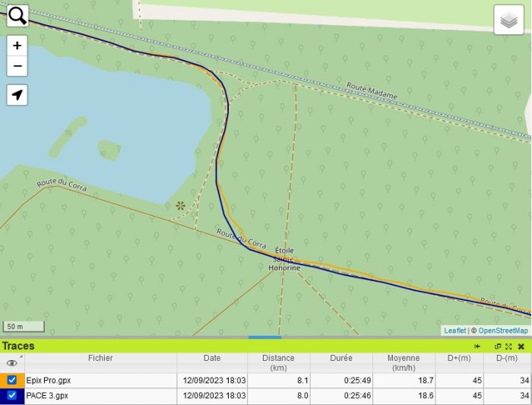Open the OpenStreetMap attribution link
The height and width of the screenshot is (405, 532).
pos(502,331)
